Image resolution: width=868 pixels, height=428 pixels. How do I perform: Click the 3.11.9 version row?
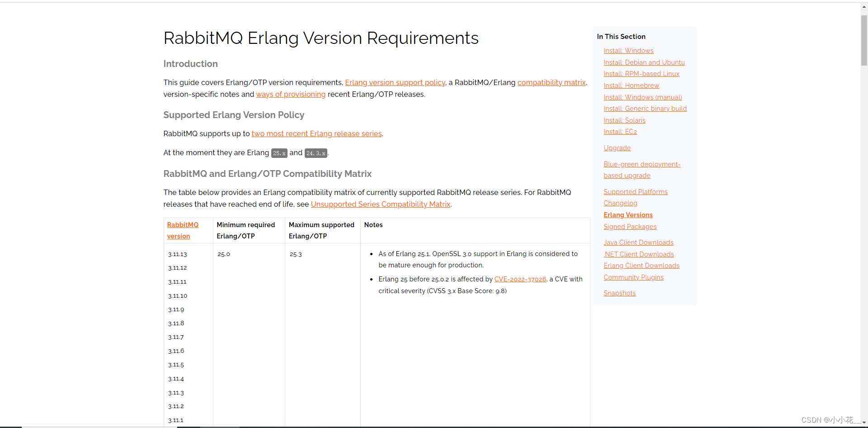[176, 309]
